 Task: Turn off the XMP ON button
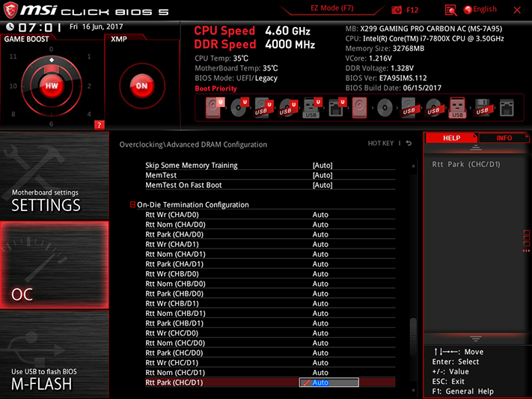(142, 86)
